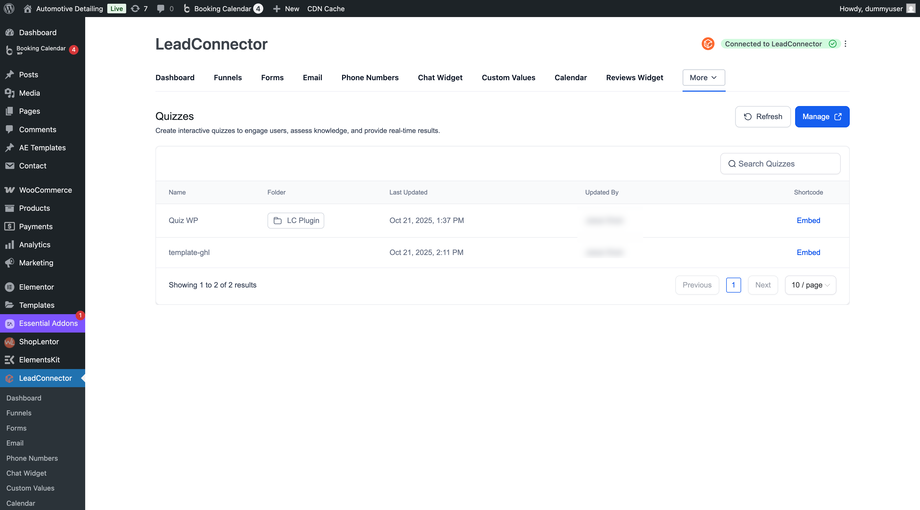Click the ShopLentor sidebar icon

tap(10, 342)
